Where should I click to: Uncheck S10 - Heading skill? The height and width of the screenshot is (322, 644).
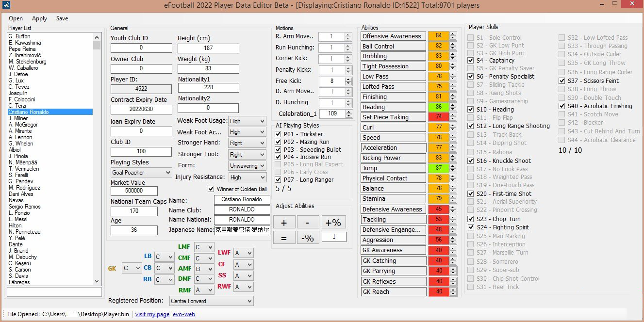click(471, 109)
